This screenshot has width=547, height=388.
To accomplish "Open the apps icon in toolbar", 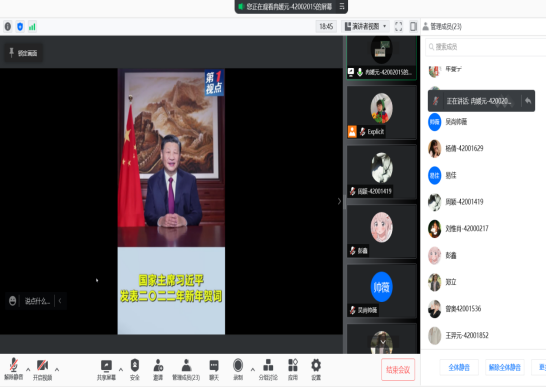I will coord(293,370).
